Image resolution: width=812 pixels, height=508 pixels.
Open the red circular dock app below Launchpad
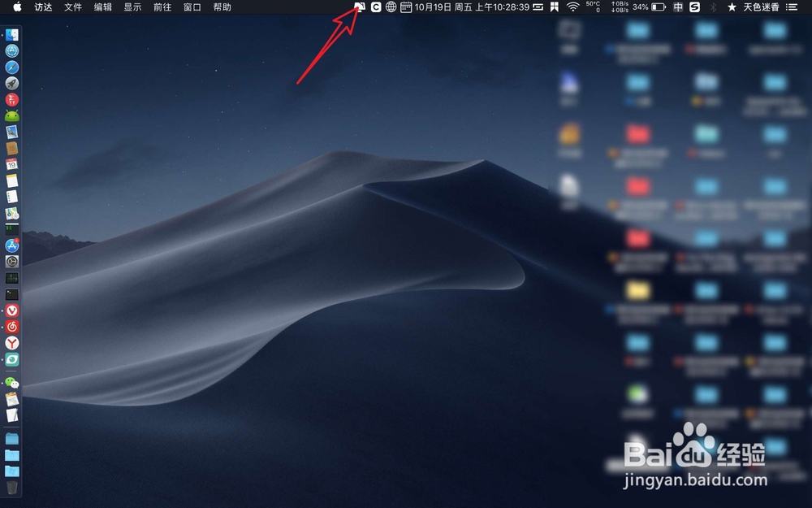click(12, 99)
